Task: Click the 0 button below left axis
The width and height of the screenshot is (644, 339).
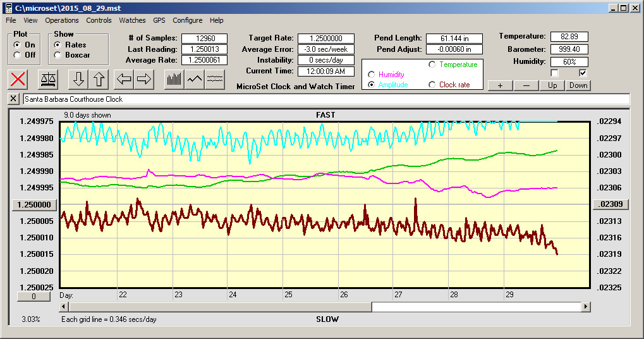Action: click(x=33, y=296)
